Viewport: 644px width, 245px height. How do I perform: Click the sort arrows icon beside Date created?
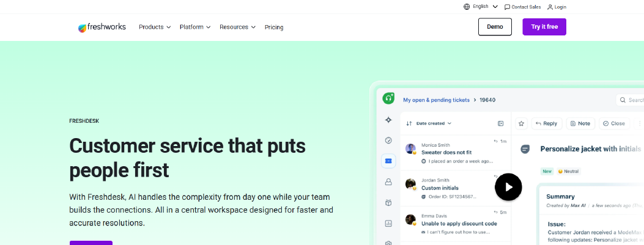[409, 123]
